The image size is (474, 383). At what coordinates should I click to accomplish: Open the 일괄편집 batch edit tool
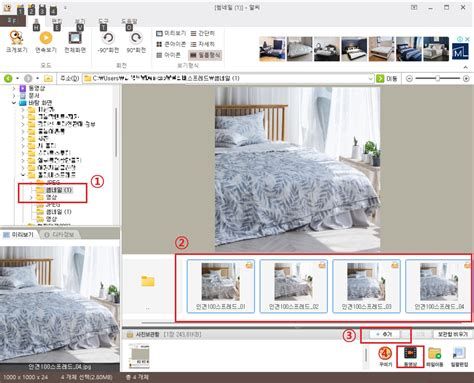(459, 357)
